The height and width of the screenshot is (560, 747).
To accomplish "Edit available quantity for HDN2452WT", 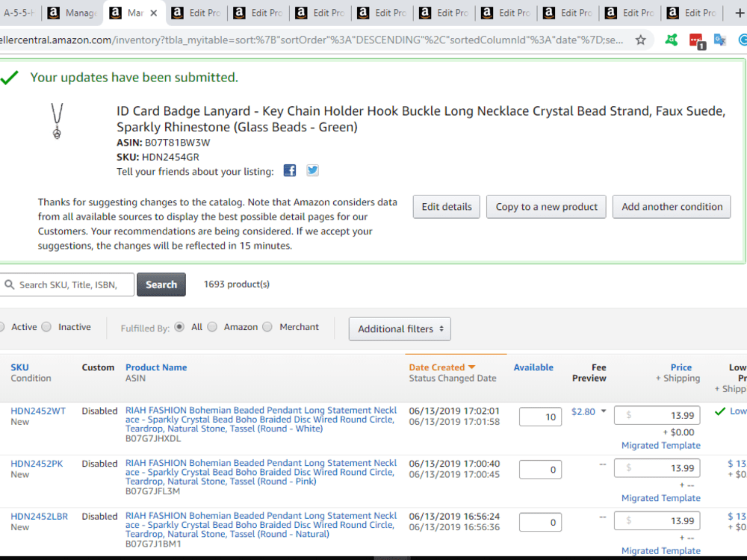I will pos(540,417).
